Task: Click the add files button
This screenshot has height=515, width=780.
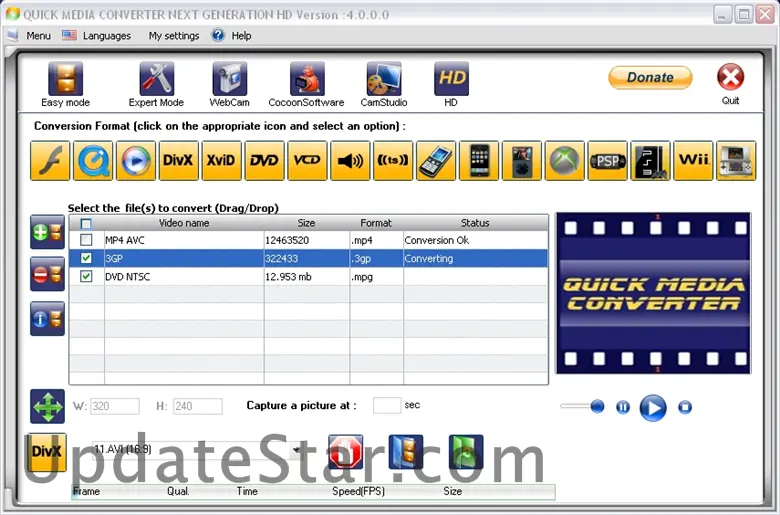Action: 47,232
